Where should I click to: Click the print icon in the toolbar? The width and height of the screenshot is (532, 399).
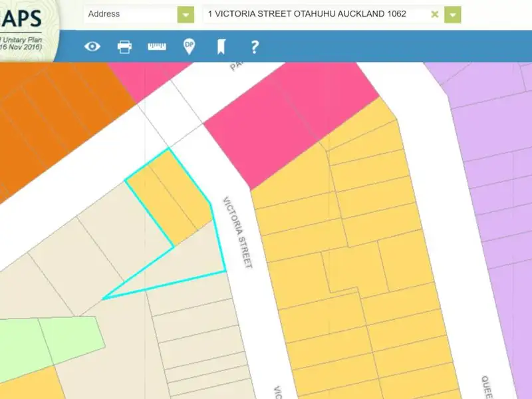coord(124,47)
